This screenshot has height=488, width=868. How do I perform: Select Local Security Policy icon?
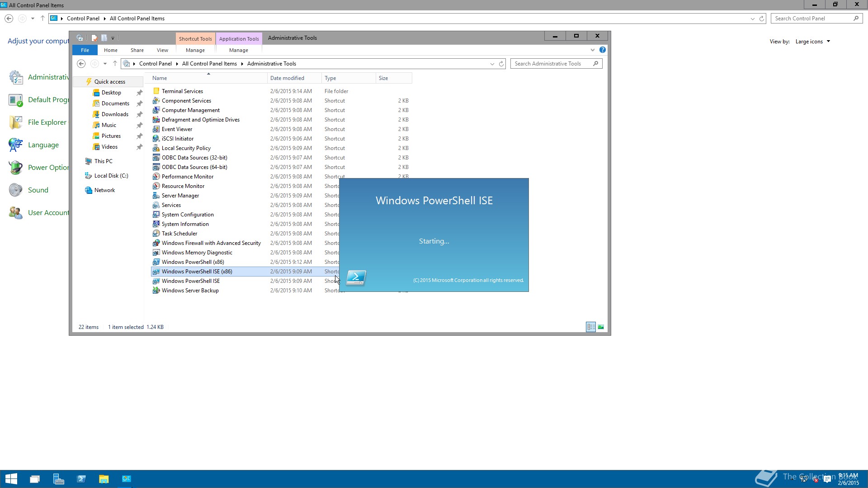[x=156, y=148]
